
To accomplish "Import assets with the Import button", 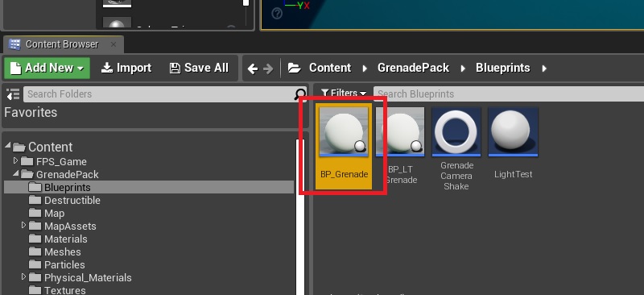I will 126,68.
